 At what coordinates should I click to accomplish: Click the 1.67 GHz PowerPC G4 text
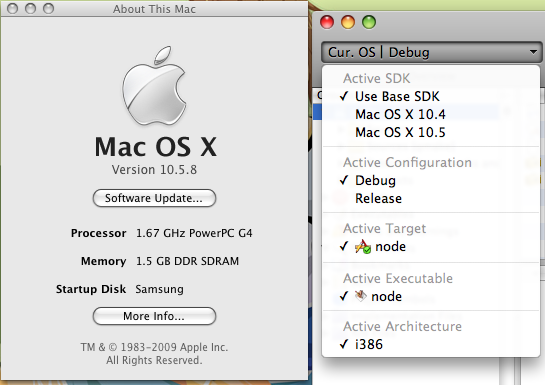(194, 233)
